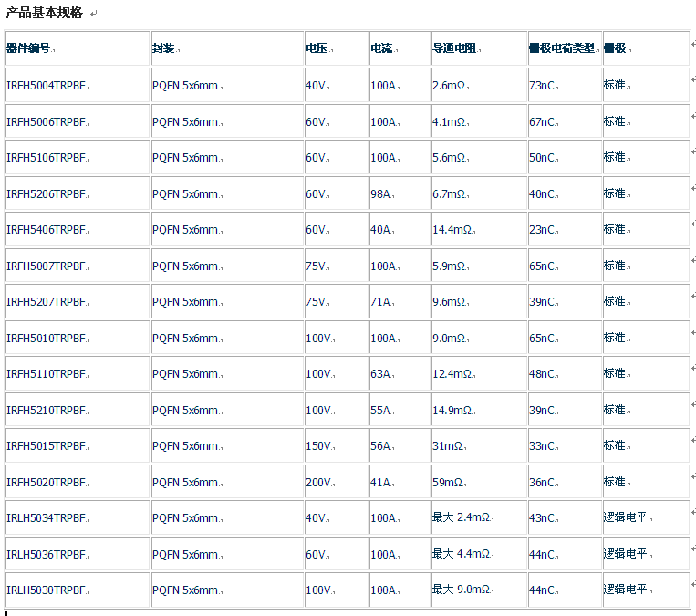The image size is (696, 616).
Task: Click the 200V voltage cell
Action: (x=318, y=483)
